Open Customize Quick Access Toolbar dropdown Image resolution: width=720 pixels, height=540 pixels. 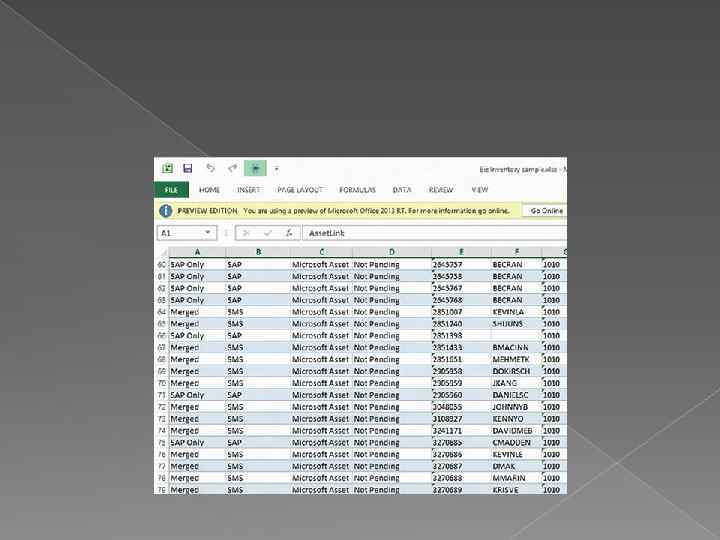tap(276, 169)
